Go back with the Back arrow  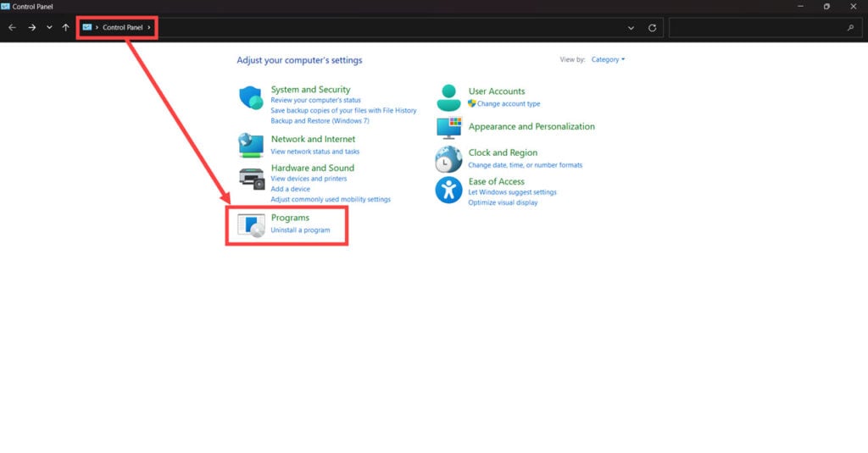(12, 27)
